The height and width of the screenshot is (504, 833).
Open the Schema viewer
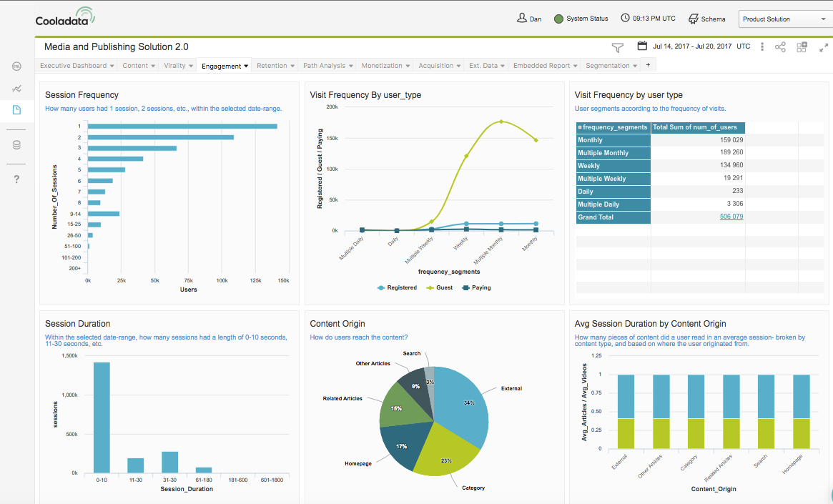(706, 19)
